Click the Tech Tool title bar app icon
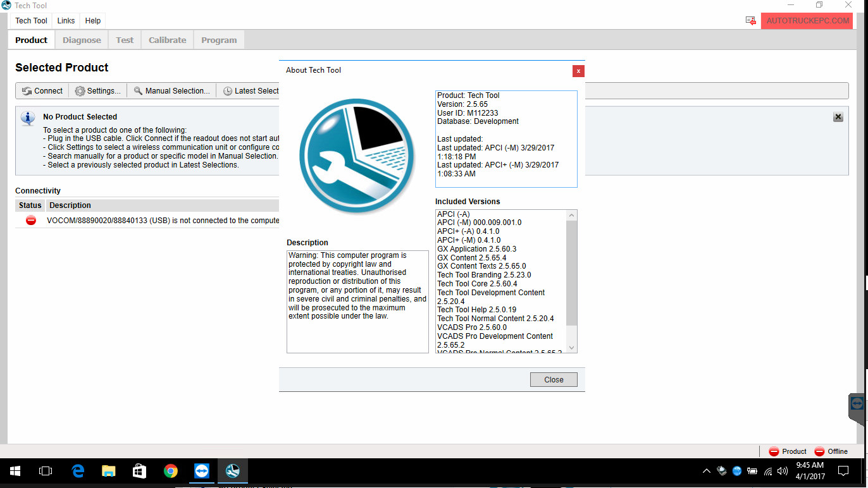This screenshot has height=488, width=868. pyautogui.click(x=6, y=6)
